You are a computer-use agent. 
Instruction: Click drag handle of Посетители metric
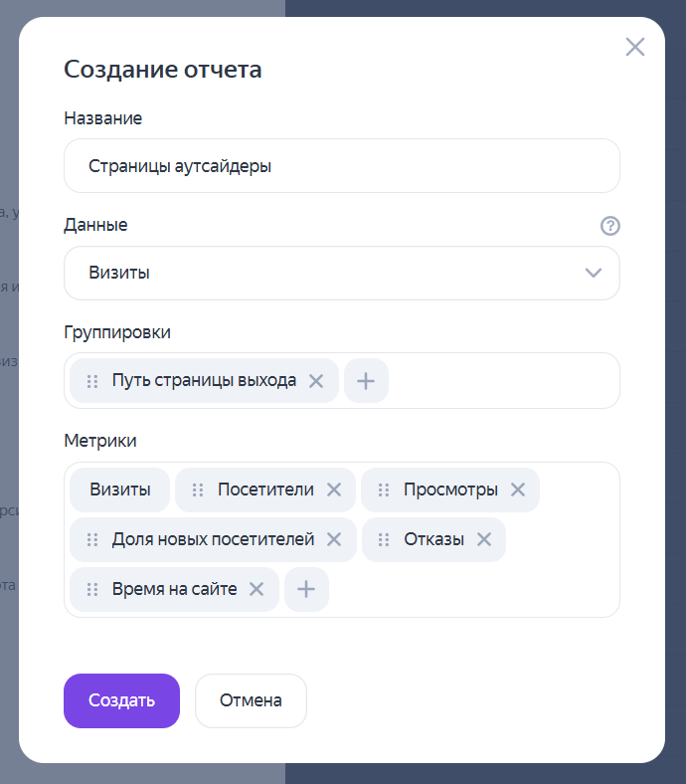click(x=198, y=490)
